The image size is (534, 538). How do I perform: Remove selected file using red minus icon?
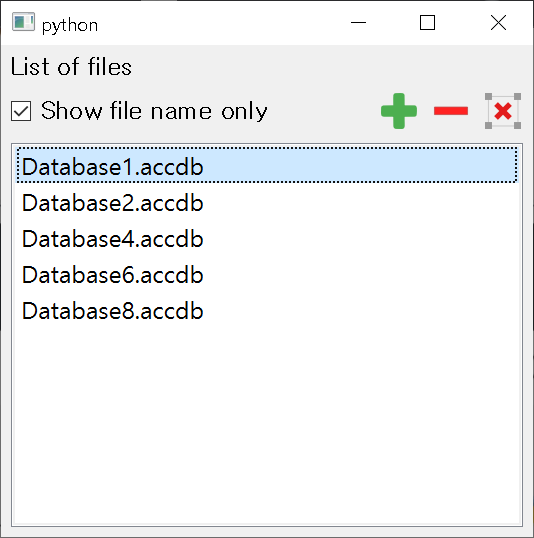451,111
